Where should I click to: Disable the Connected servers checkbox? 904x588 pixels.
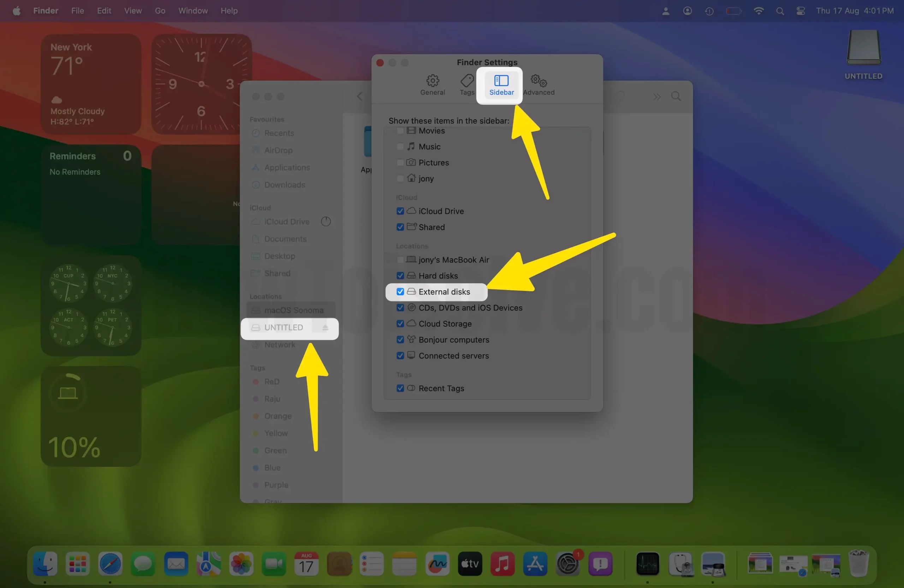(400, 356)
